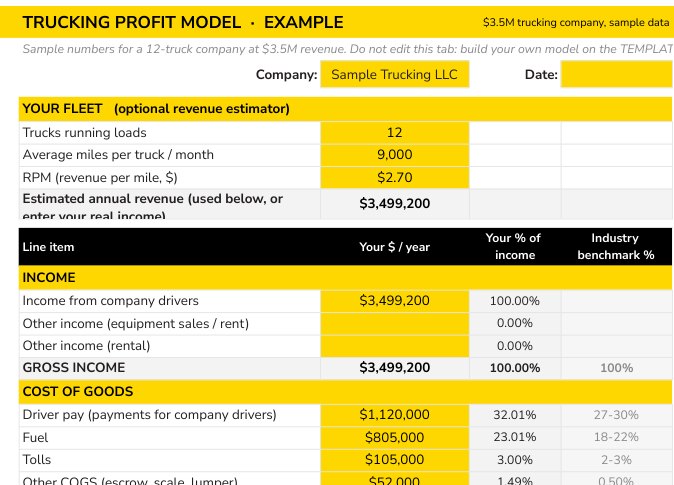The image size is (674, 485).
Task: Click the empty Date input cell
Action: [617, 74]
